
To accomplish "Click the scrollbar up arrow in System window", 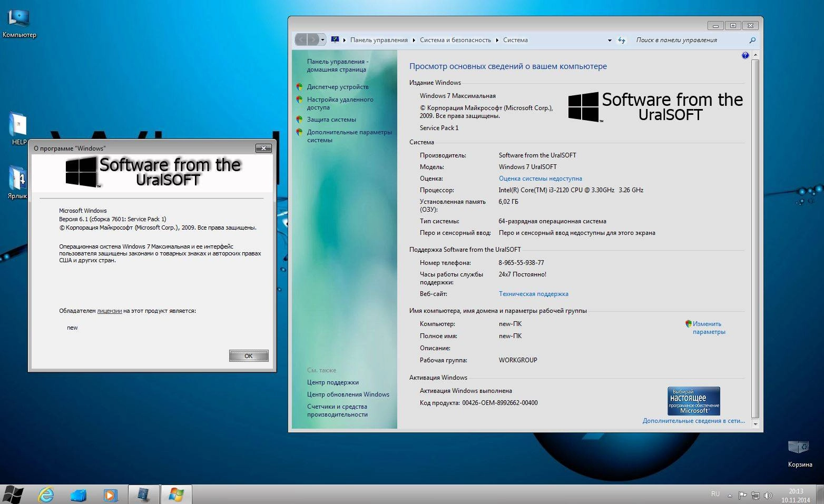I will point(755,55).
